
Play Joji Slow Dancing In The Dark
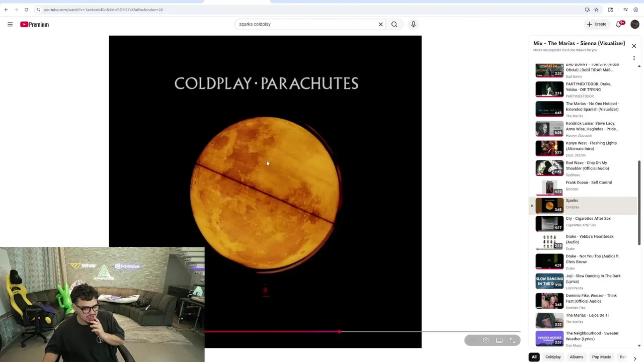point(584,281)
